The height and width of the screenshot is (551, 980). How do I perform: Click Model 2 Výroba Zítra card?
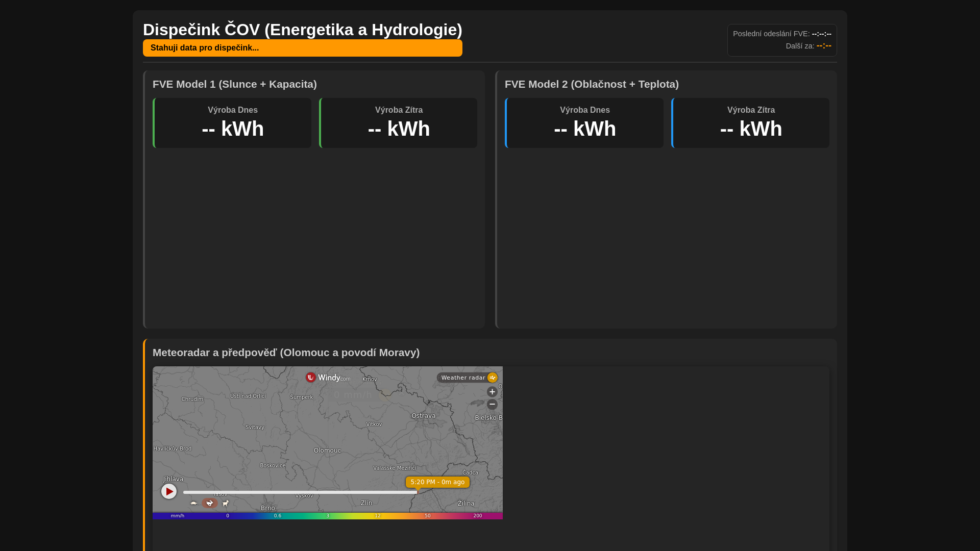(x=751, y=123)
